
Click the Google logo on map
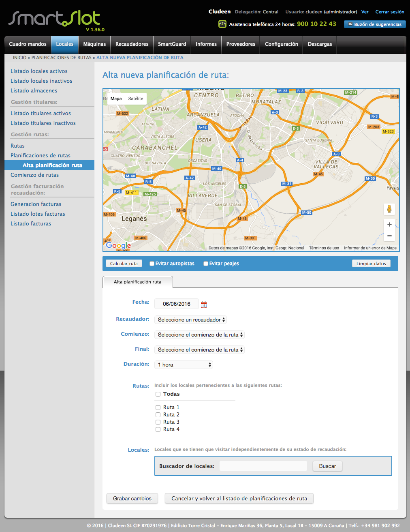[x=118, y=245]
